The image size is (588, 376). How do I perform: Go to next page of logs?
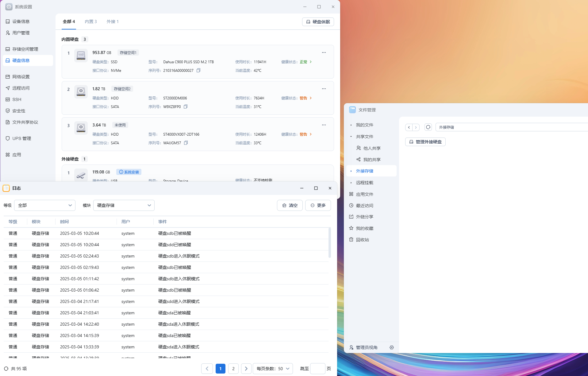click(246, 369)
